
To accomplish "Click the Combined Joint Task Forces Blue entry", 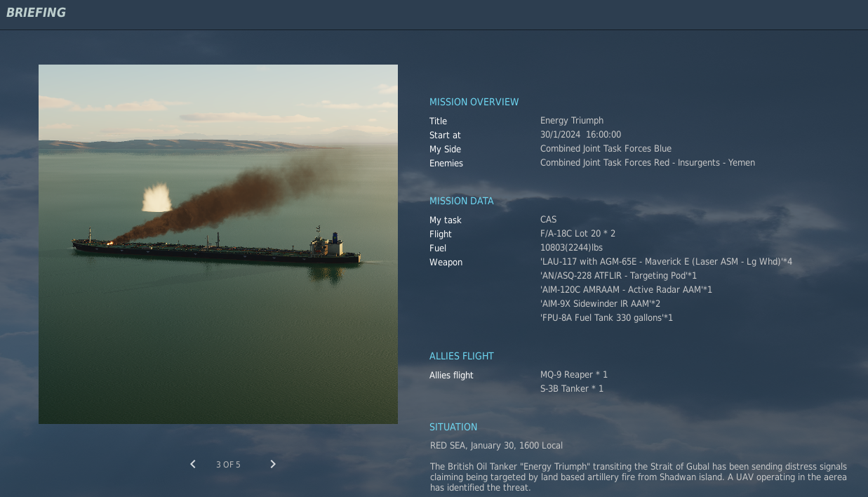I will 605,149.
